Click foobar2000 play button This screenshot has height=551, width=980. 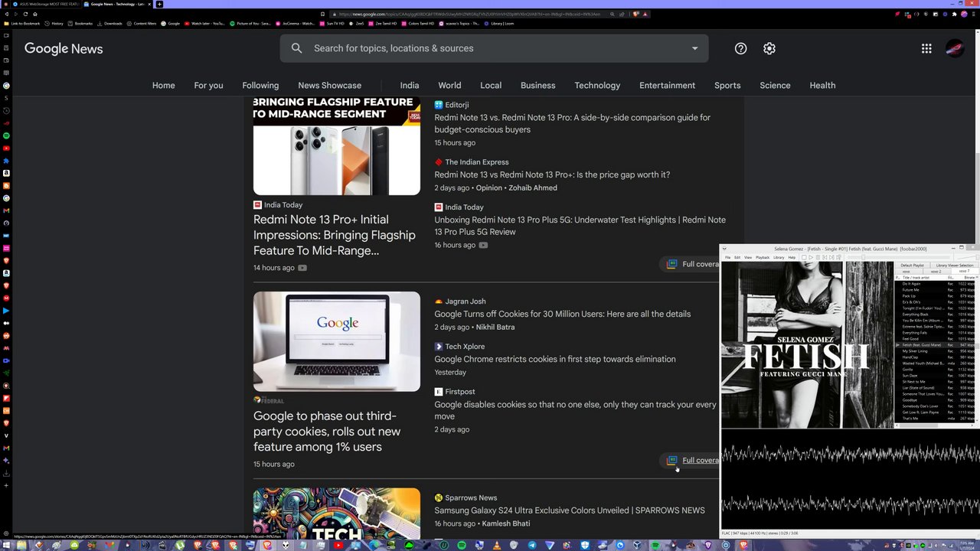click(811, 257)
